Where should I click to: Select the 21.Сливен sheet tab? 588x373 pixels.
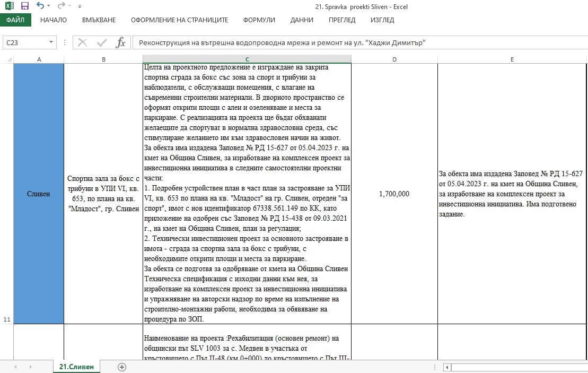(76, 367)
